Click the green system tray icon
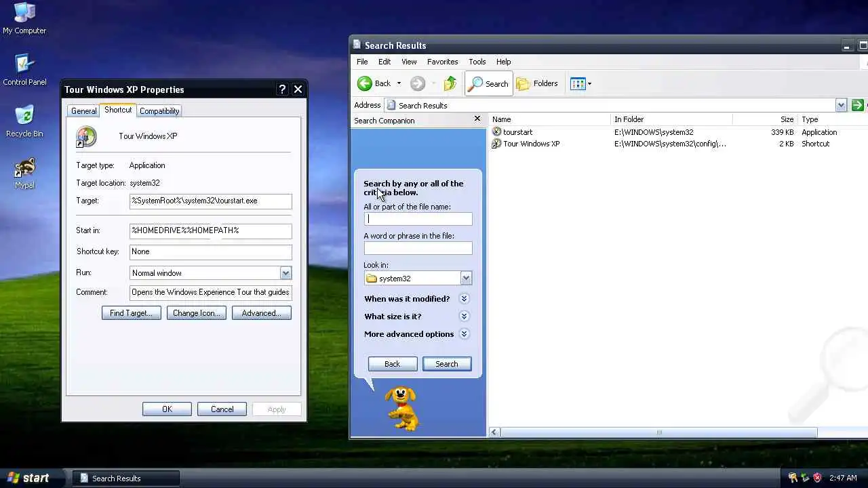Viewport: 868px width, 488px height. pos(805,478)
